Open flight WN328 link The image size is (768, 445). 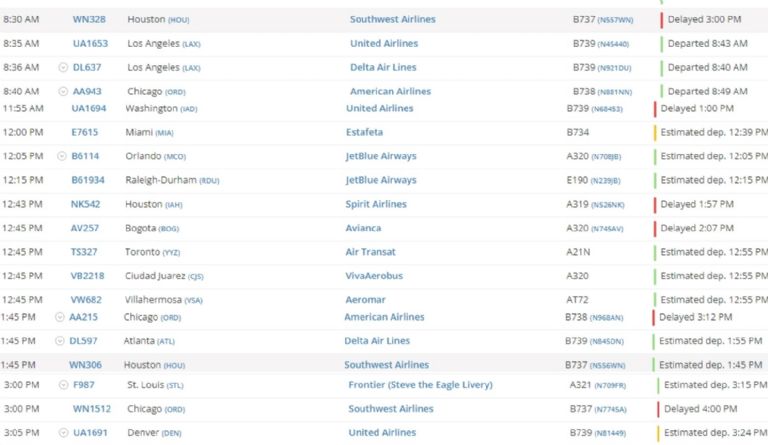[x=89, y=20]
